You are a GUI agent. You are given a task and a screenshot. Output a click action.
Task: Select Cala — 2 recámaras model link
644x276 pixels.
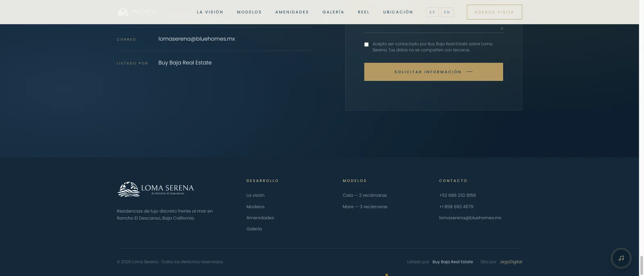pos(365,195)
